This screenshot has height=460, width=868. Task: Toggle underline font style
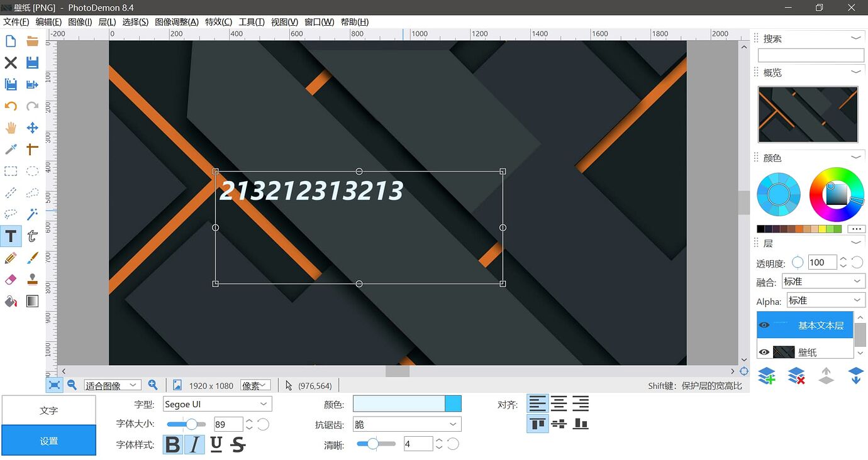point(216,445)
